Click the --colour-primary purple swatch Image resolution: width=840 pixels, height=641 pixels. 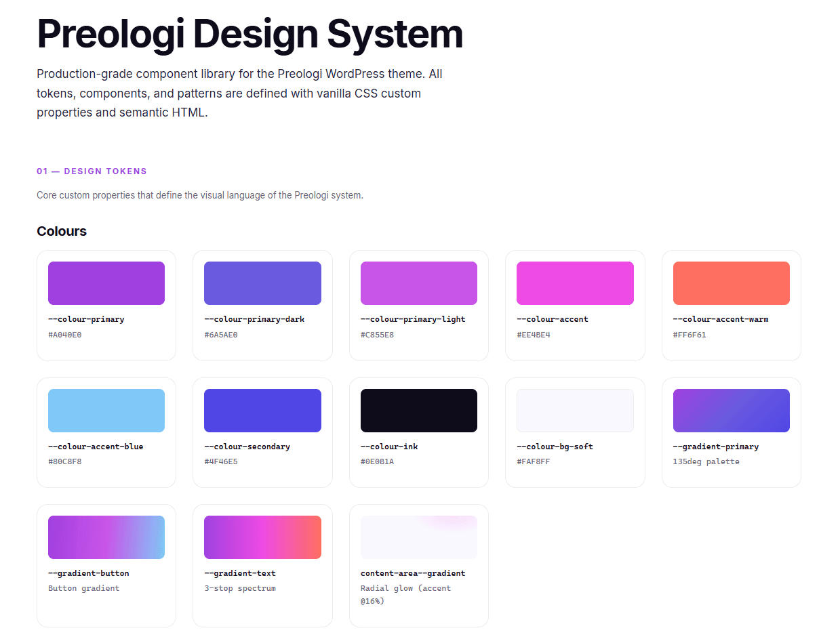tap(106, 283)
